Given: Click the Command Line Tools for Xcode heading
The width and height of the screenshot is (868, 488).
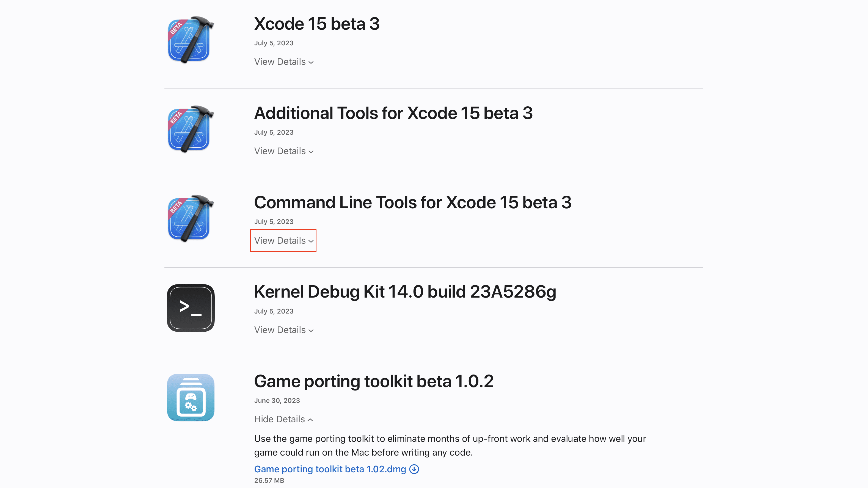Looking at the screenshot, I should [x=413, y=203].
